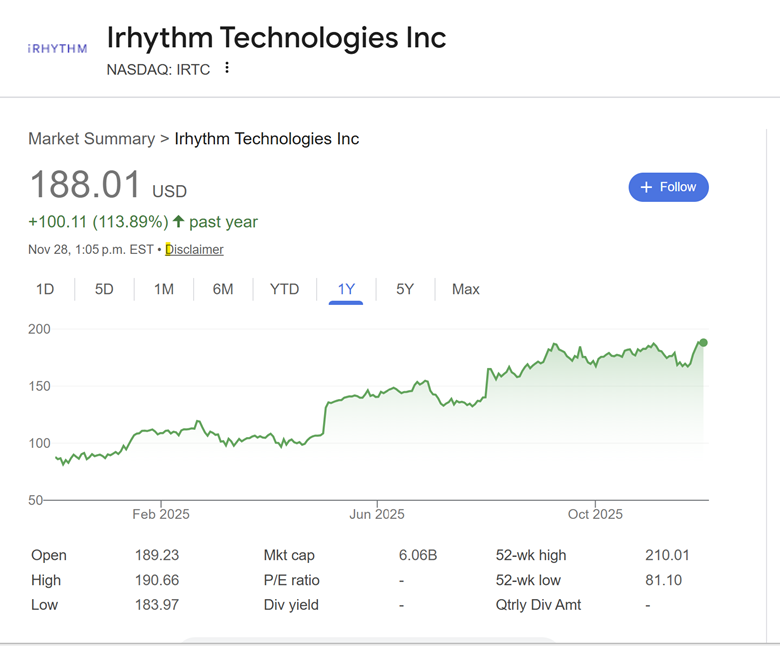Image resolution: width=780 pixels, height=646 pixels.
Task: Click the chart line near Jun 2025
Action: click(x=377, y=393)
